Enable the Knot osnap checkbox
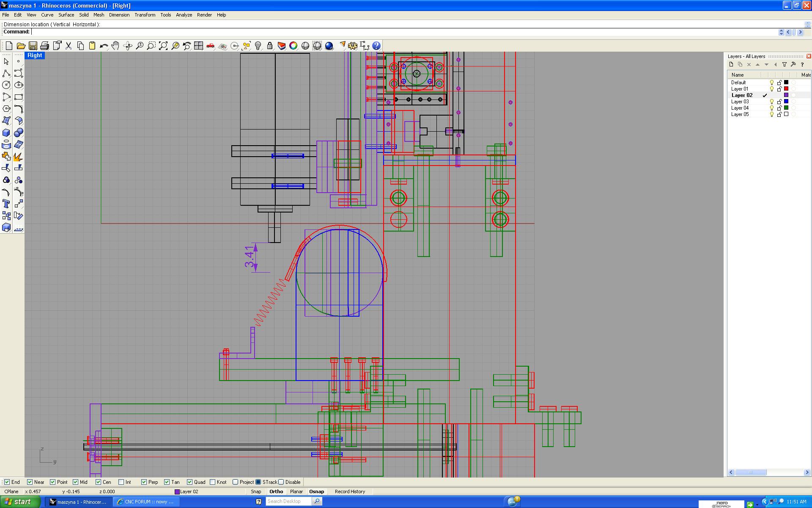 (213, 482)
